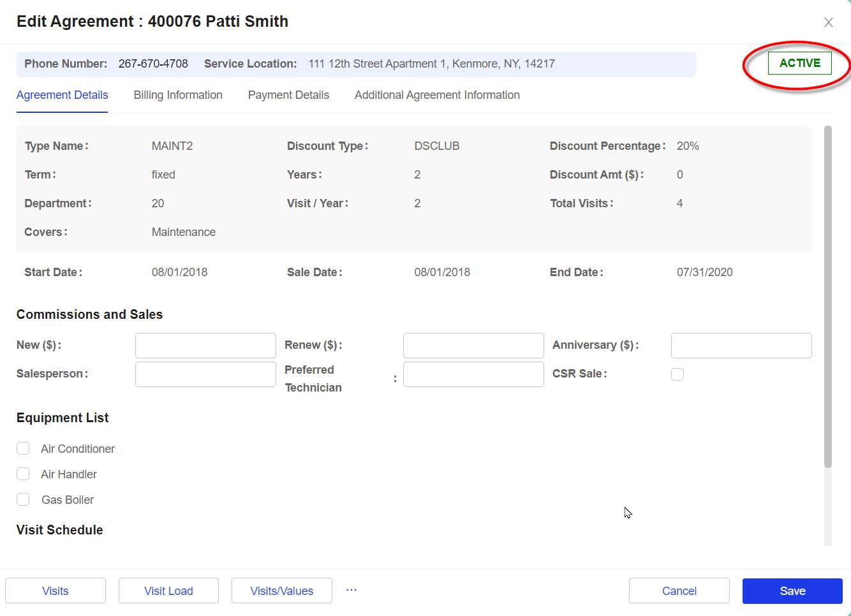This screenshot has height=616, width=851.
Task: Open the Agreement Details tab
Action: [63, 95]
